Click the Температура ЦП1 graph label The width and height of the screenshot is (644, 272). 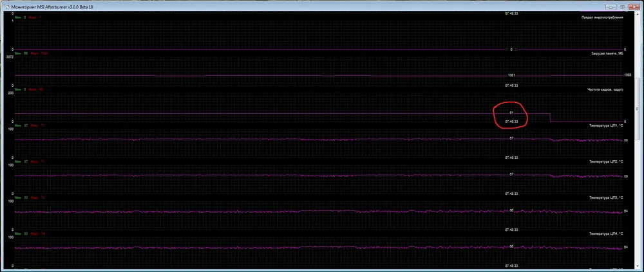point(606,125)
